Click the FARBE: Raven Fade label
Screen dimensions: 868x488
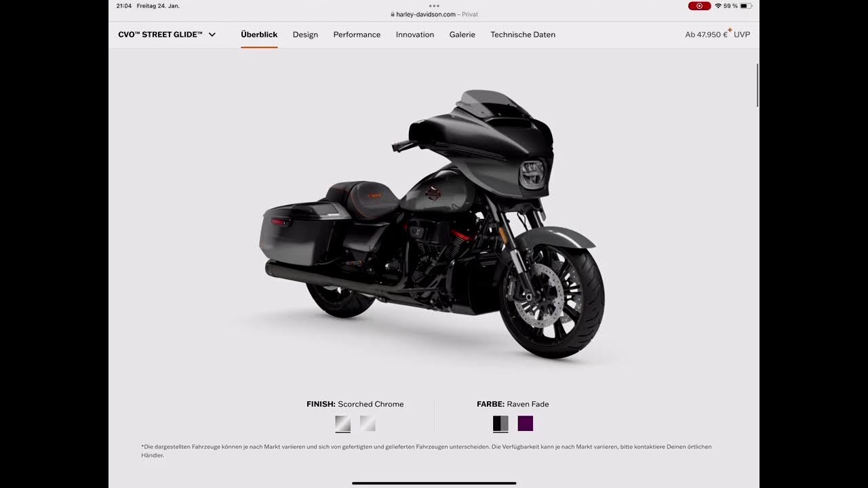[513, 404]
